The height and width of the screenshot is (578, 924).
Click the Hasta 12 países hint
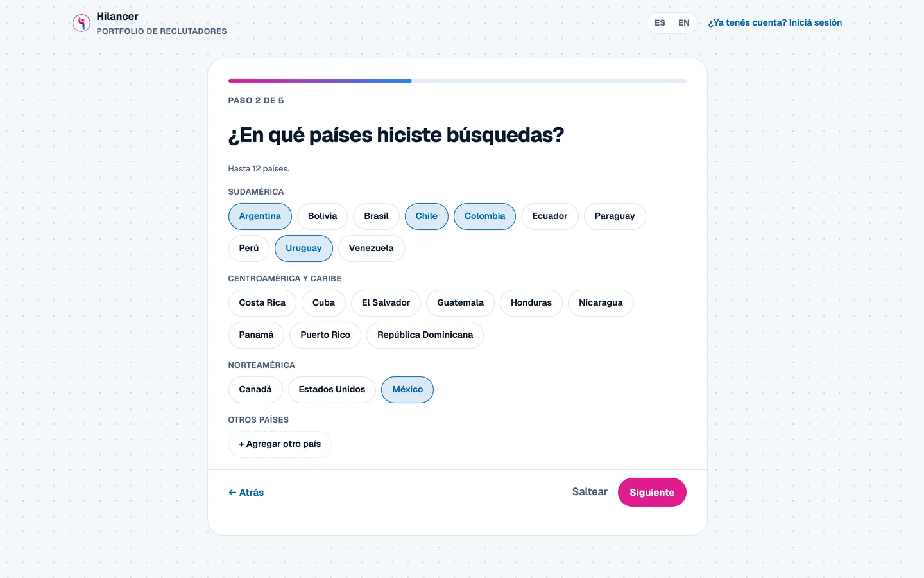coord(259,169)
